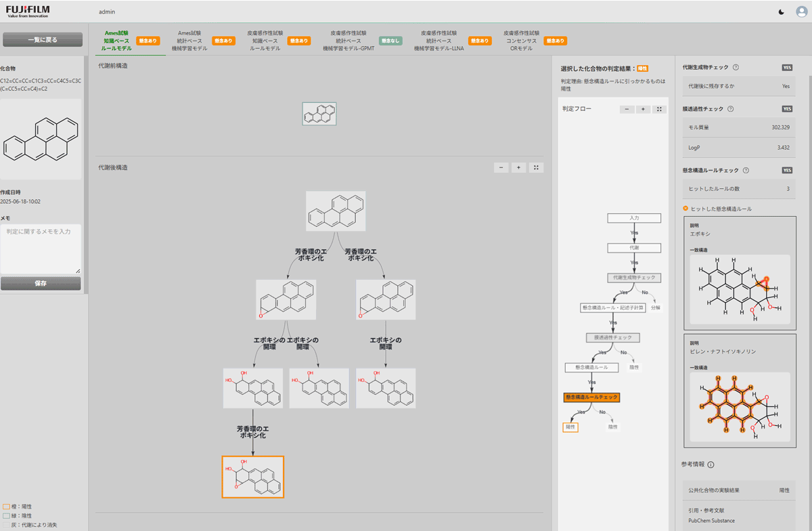Screen dimensions: 812x531
Task: Open the user account profile icon
Action: click(x=801, y=12)
